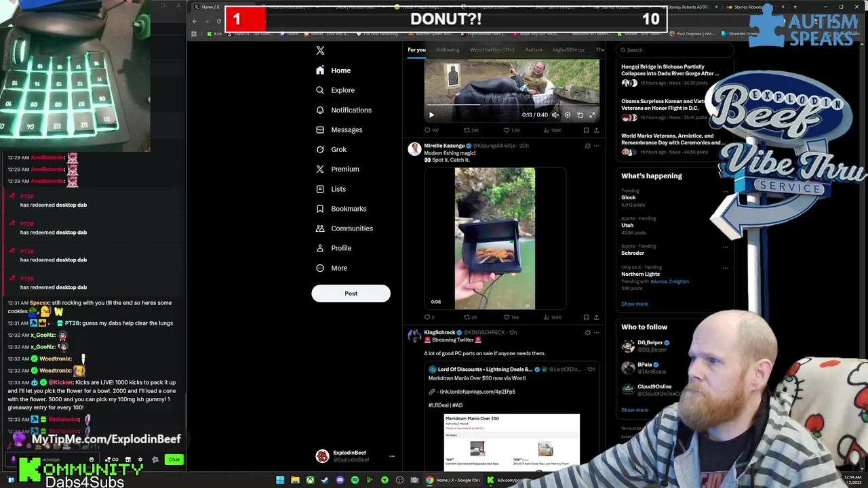868x488 pixels.
Task: Show more under Who to follow
Action: coord(634,410)
